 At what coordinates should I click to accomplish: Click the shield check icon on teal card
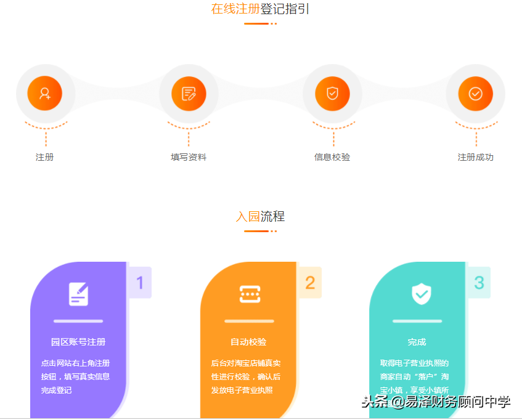(422, 294)
